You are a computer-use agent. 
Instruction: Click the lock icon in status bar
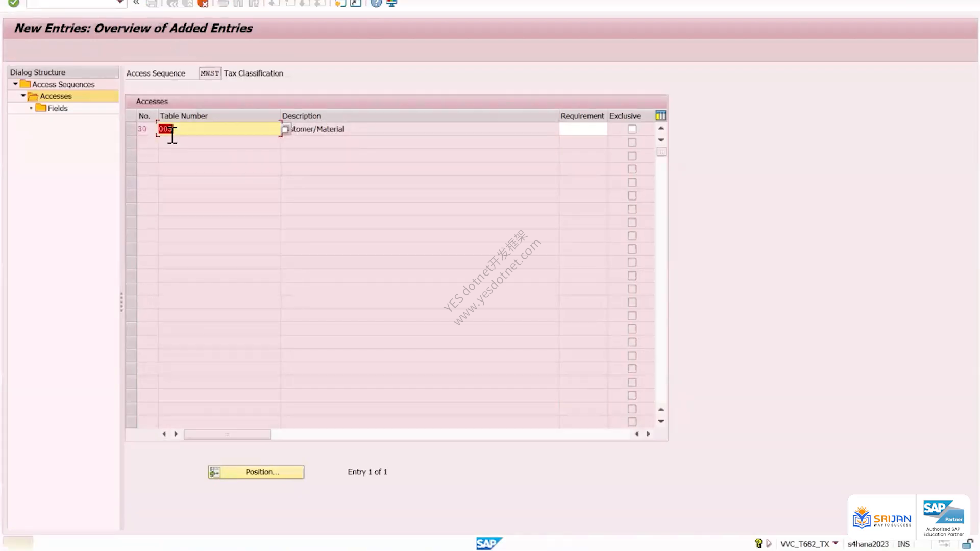(967, 544)
